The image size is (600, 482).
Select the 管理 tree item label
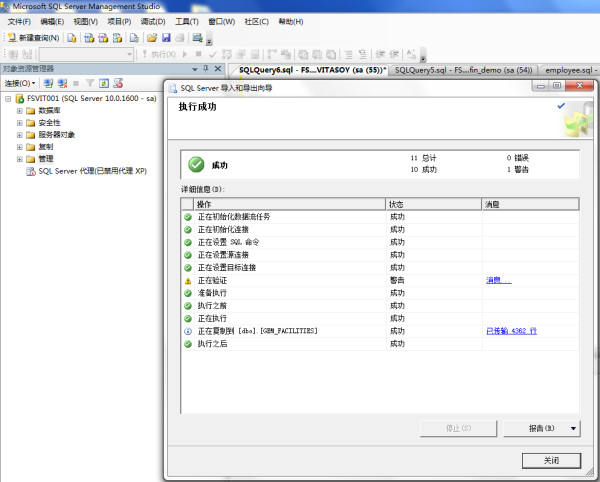pos(46,159)
